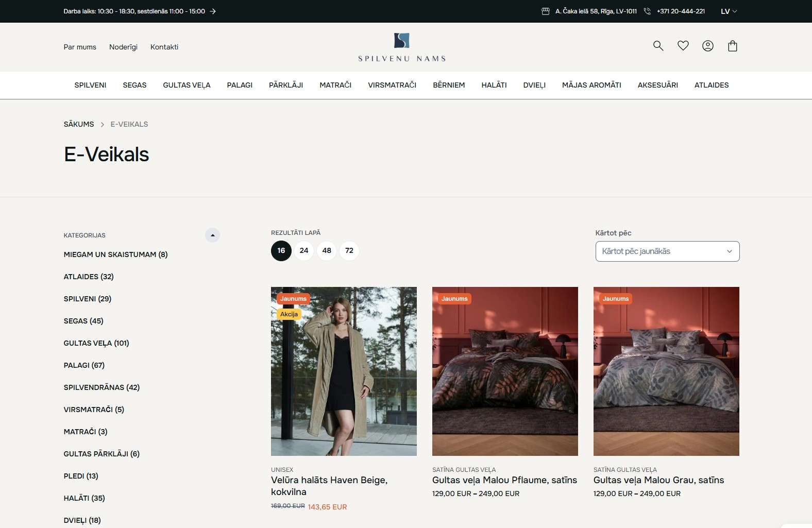
Task: Select 24 results per page
Action: tap(304, 251)
